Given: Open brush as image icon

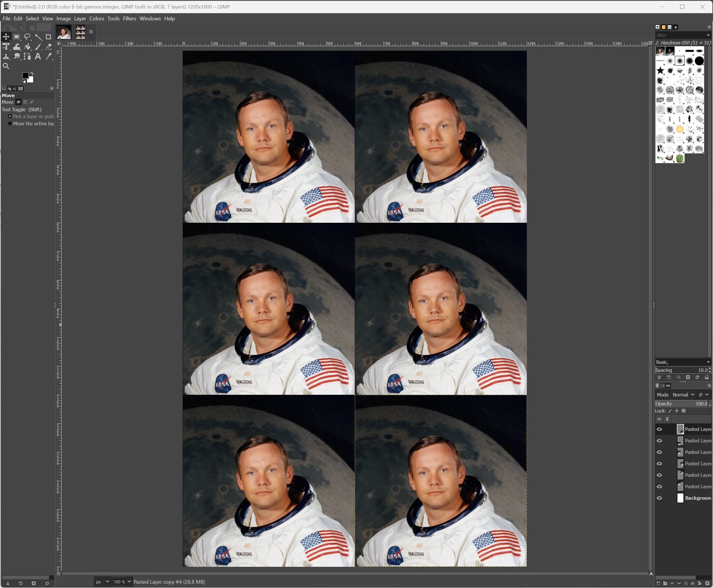Looking at the screenshot, I should tap(707, 377).
